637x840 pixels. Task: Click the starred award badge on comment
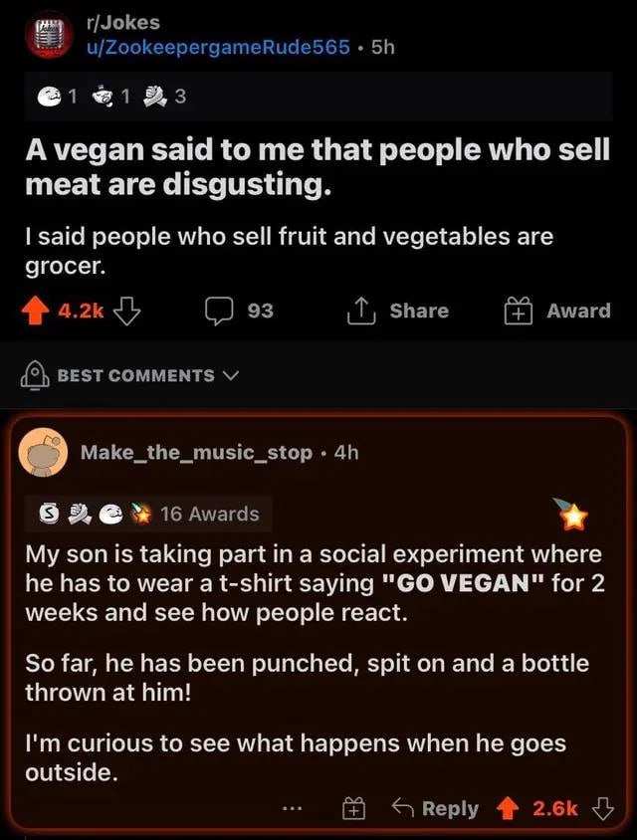[575, 515]
